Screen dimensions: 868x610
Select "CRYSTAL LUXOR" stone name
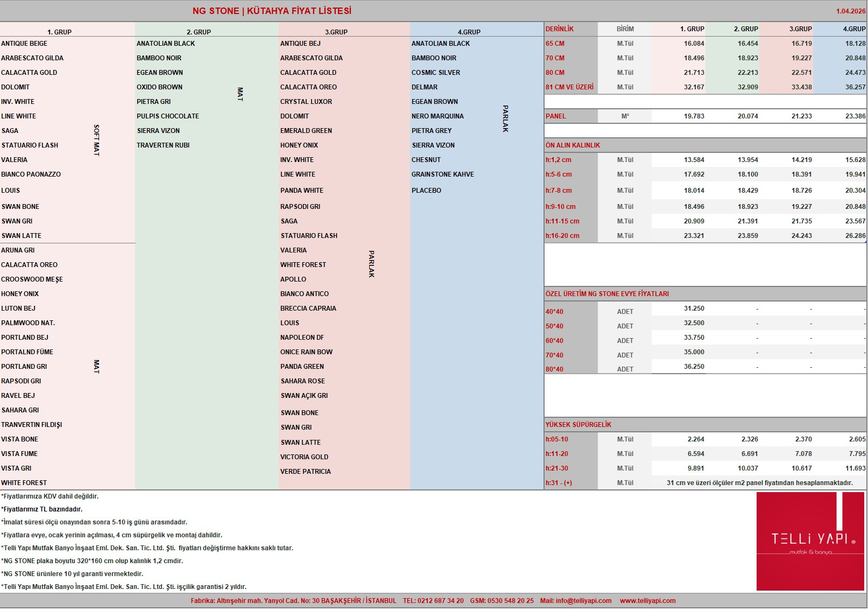[306, 102]
